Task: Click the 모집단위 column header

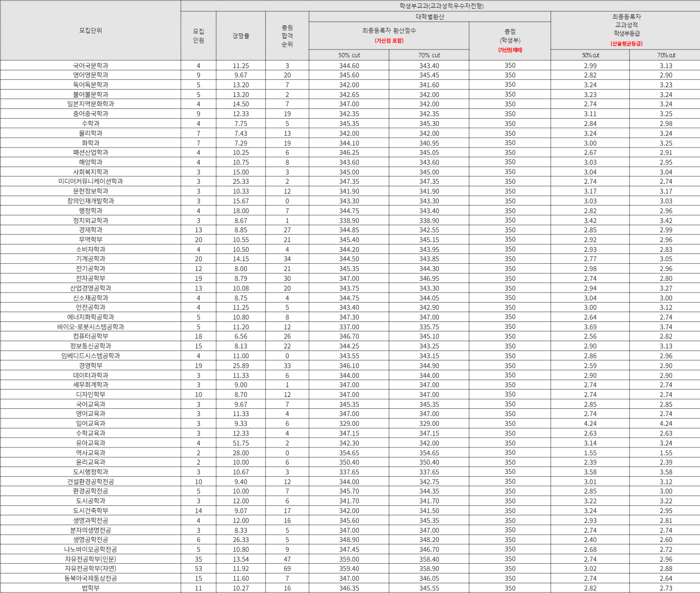Action: coord(91,30)
